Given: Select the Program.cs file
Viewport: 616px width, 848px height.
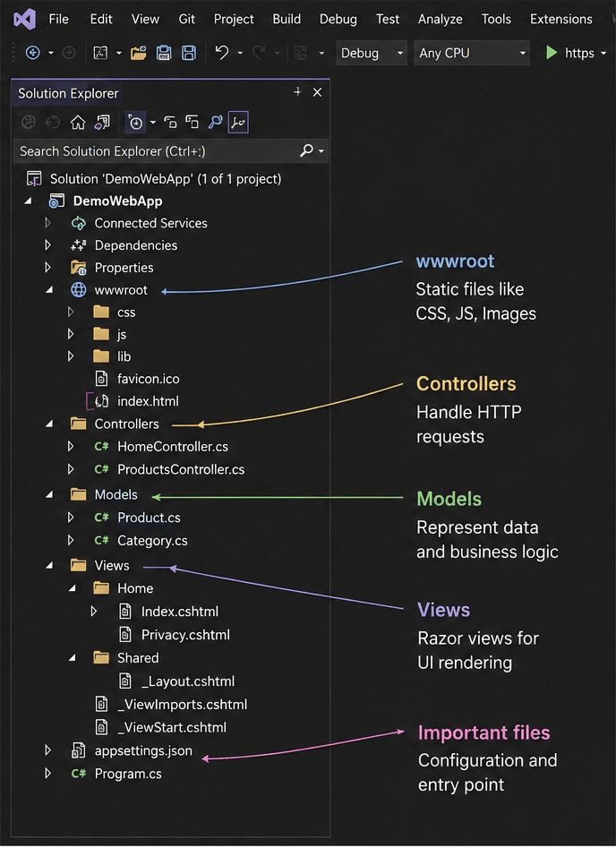Looking at the screenshot, I should coord(128,774).
